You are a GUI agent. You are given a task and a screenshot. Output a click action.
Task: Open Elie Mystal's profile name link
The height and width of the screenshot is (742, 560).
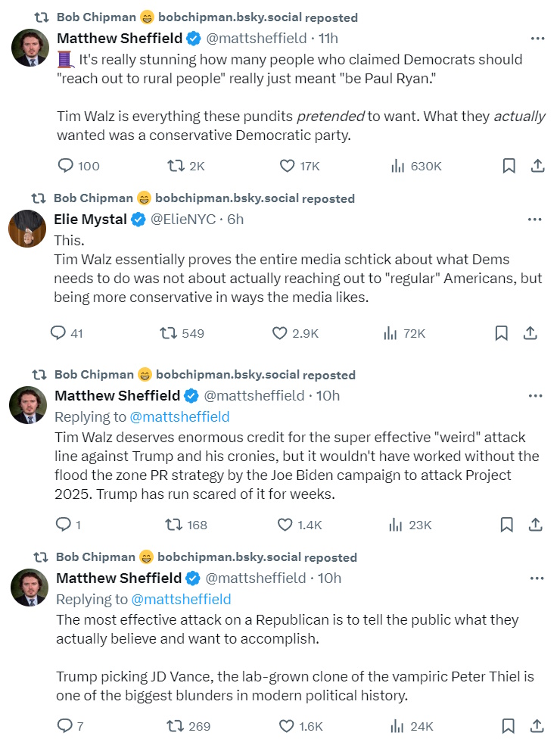(x=89, y=220)
